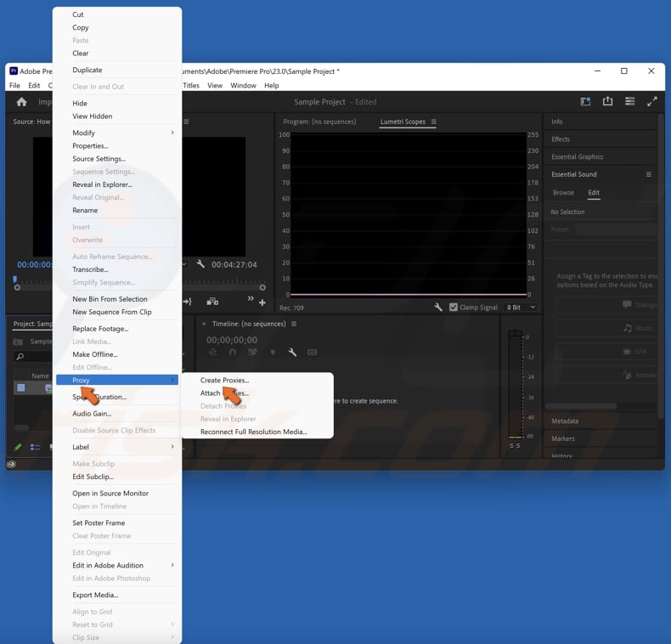Open the Window menu
The height and width of the screenshot is (644, 671).
tap(243, 86)
